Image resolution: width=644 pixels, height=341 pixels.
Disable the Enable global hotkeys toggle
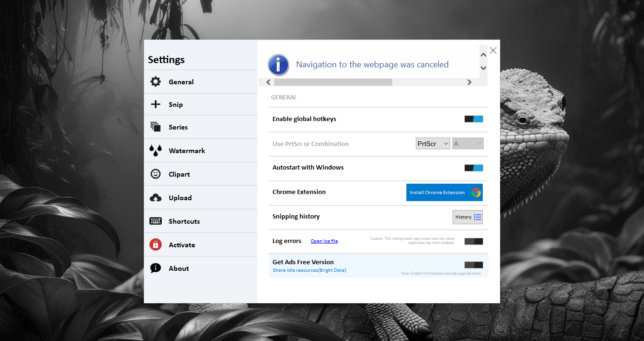473,119
